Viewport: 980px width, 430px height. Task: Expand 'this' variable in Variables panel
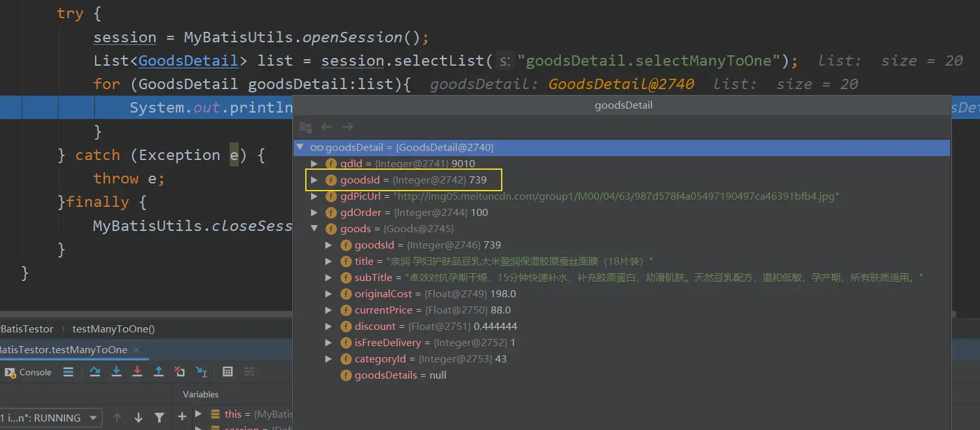[x=198, y=414]
